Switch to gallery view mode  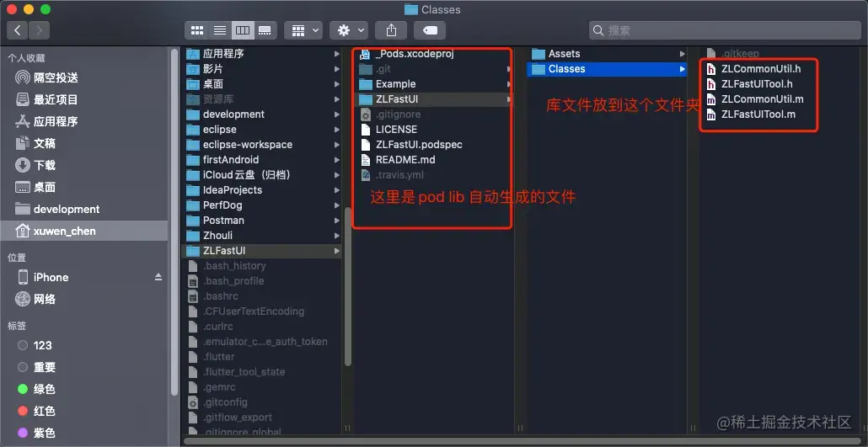[x=265, y=29]
